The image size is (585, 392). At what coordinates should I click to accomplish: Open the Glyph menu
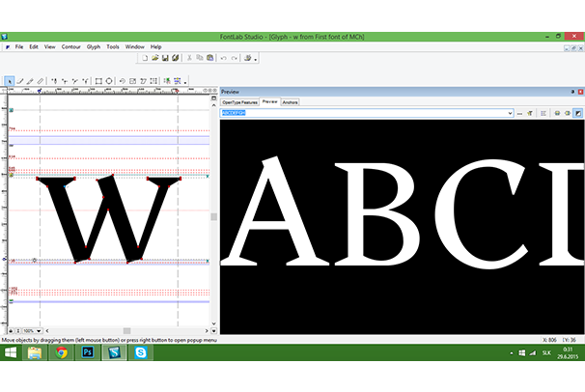(x=94, y=46)
